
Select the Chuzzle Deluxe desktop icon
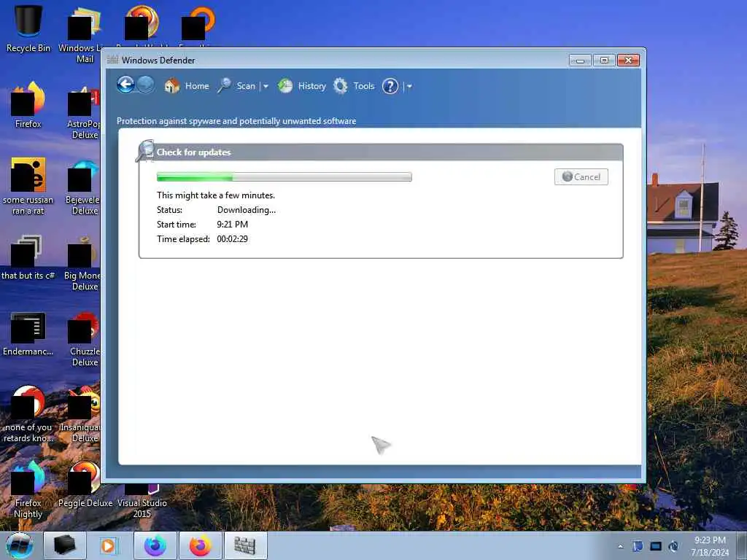click(x=85, y=338)
